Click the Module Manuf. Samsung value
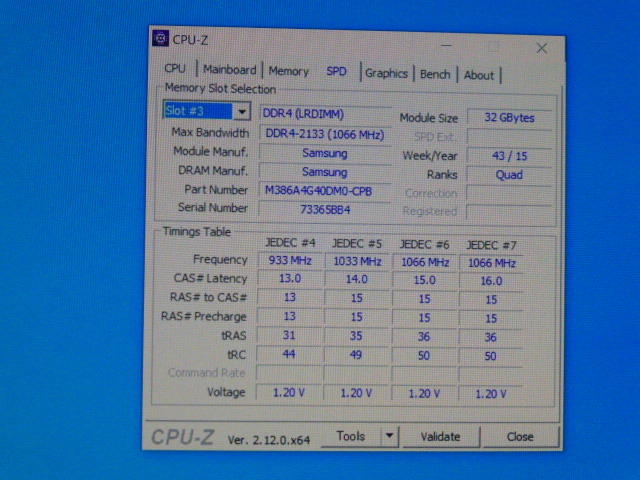The width and height of the screenshot is (640, 480). click(x=325, y=153)
